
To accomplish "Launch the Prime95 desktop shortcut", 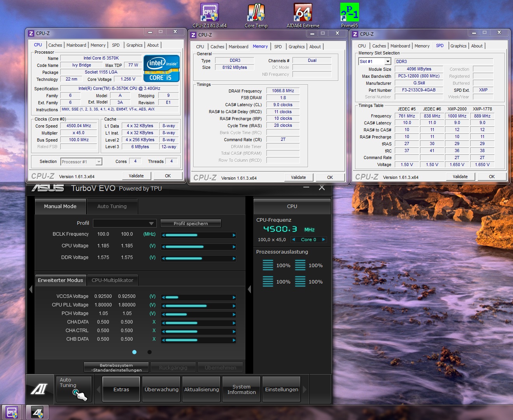I will tap(349, 15).
